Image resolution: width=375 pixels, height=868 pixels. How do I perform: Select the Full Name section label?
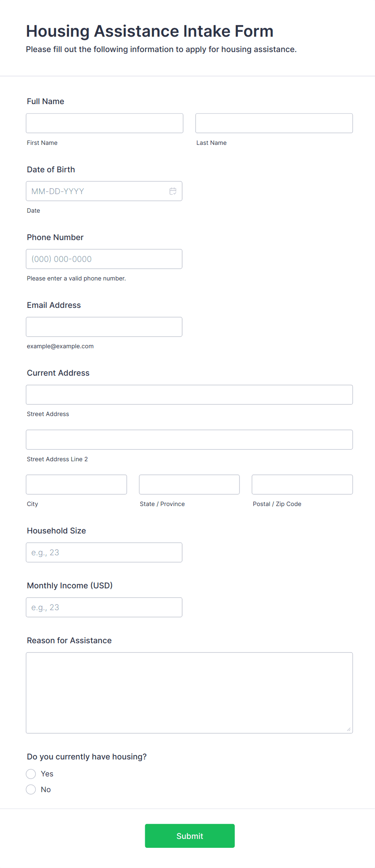(x=45, y=101)
